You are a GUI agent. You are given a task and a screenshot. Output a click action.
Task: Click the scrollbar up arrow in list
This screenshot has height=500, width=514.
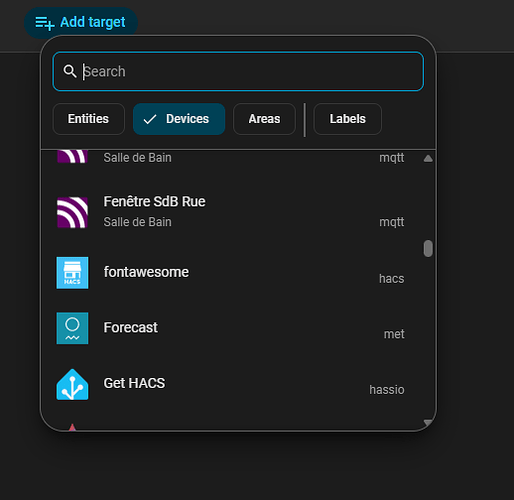tap(428, 158)
